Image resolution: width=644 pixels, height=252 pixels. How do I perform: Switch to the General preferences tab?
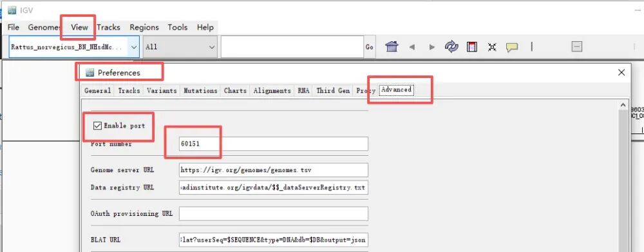tap(98, 91)
